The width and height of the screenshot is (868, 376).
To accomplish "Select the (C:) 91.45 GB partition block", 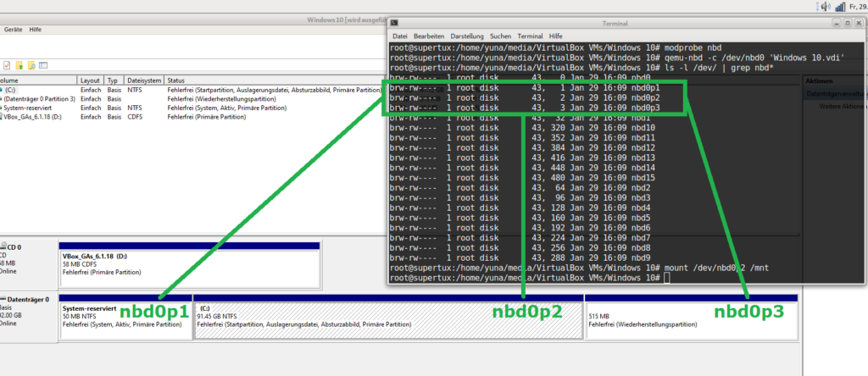I will [x=388, y=318].
